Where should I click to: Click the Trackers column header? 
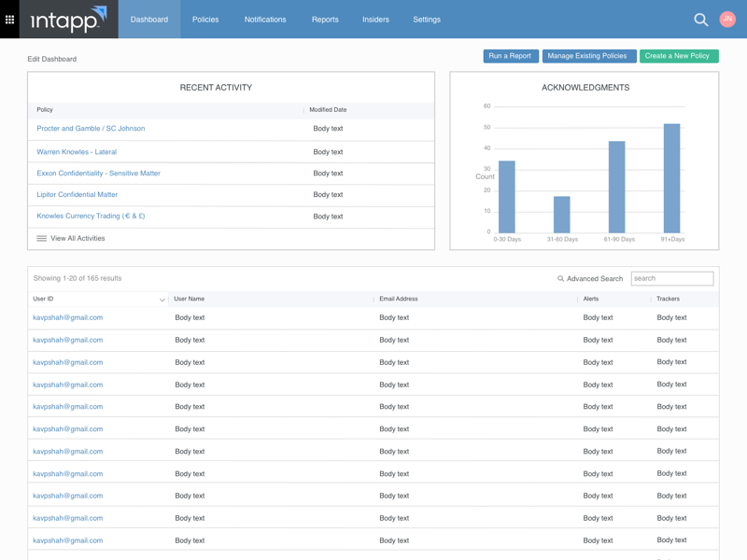point(668,299)
